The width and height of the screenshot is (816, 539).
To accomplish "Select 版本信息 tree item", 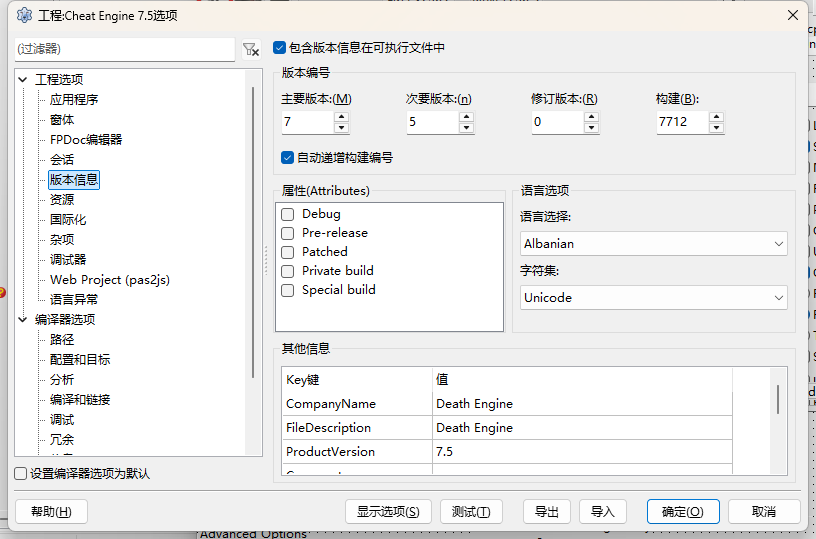I will 74,179.
